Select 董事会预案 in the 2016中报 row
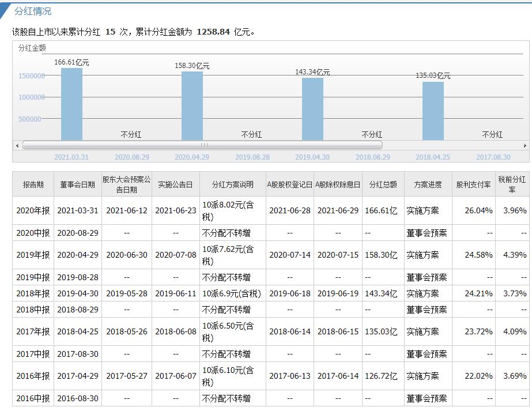 pyautogui.click(x=427, y=398)
